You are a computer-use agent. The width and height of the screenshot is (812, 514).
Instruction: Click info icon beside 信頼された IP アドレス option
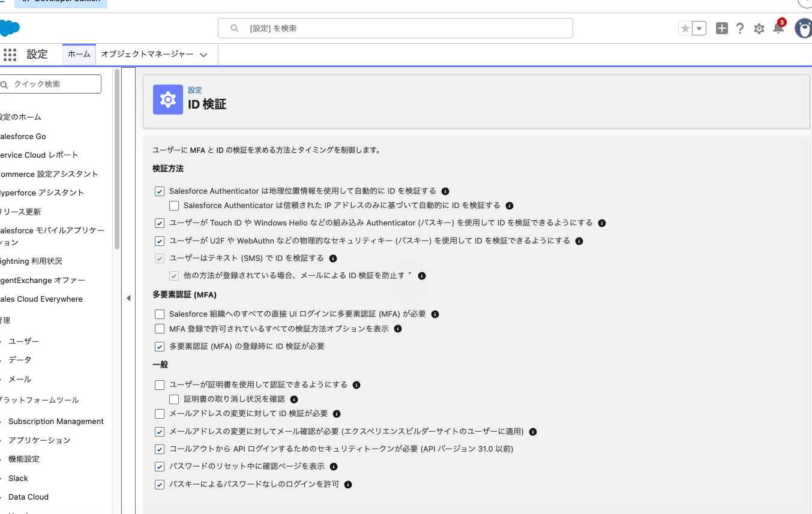(510, 206)
